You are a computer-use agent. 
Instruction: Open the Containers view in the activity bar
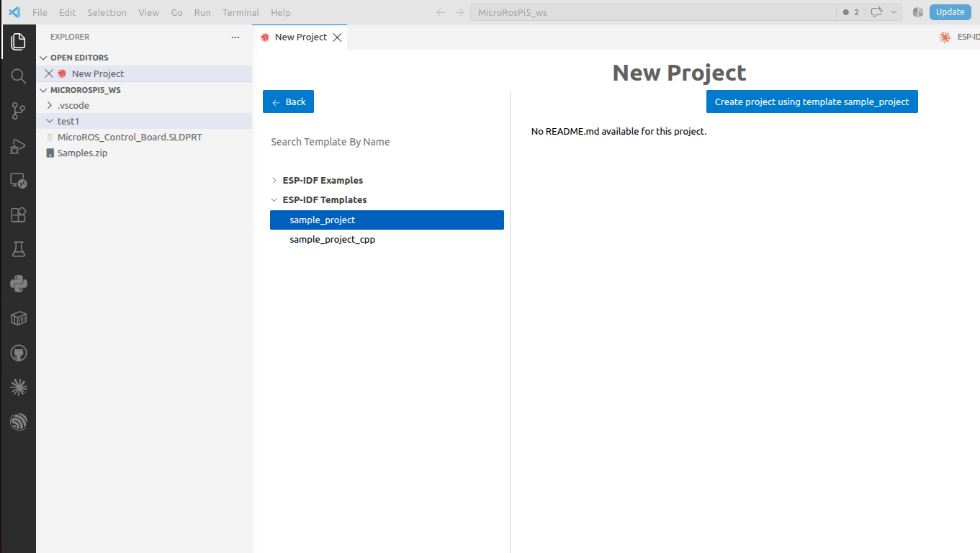click(x=18, y=318)
